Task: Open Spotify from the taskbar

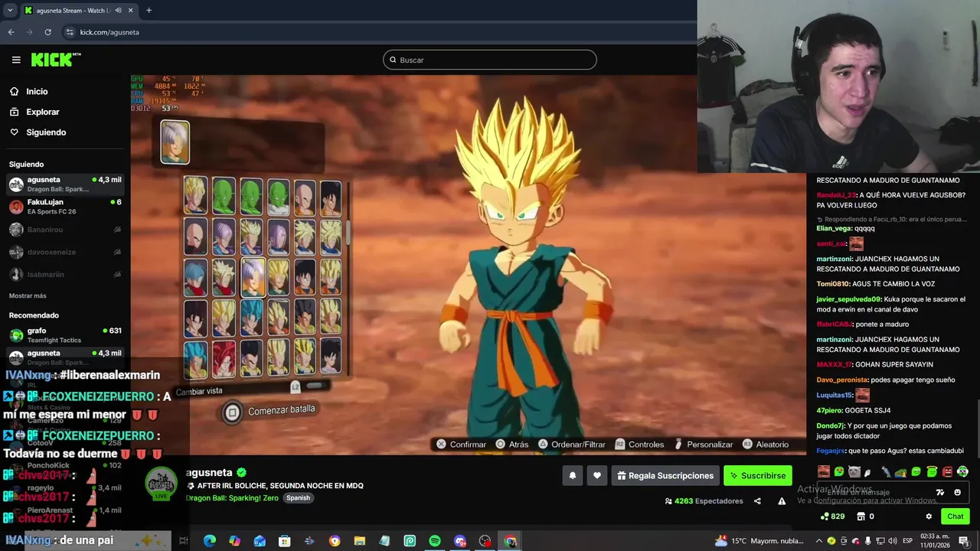Action: click(435, 540)
